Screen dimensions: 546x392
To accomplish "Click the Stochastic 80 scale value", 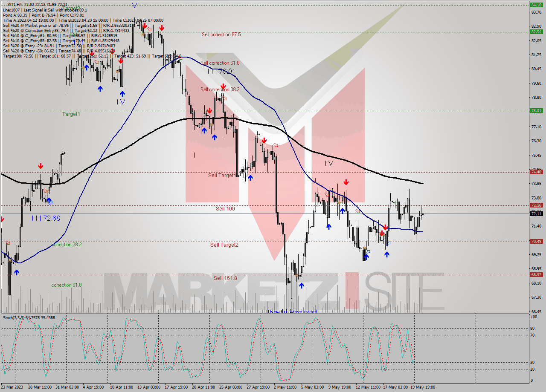I will tap(533, 329).
